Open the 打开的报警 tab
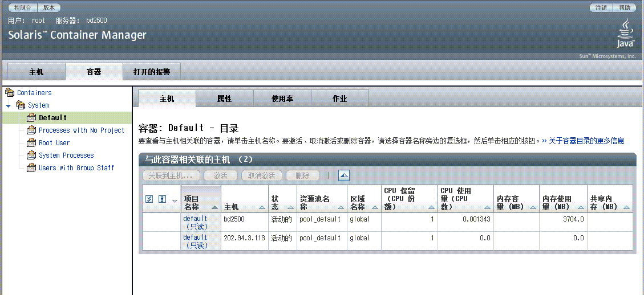This screenshot has height=295, width=644. (152, 72)
